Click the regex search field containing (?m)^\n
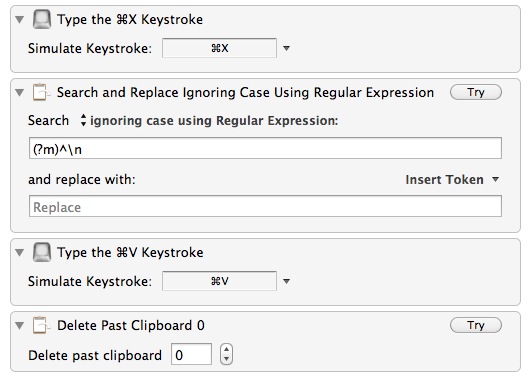Image resolution: width=529 pixels, height=377 pixels. (x=265, y=148)
